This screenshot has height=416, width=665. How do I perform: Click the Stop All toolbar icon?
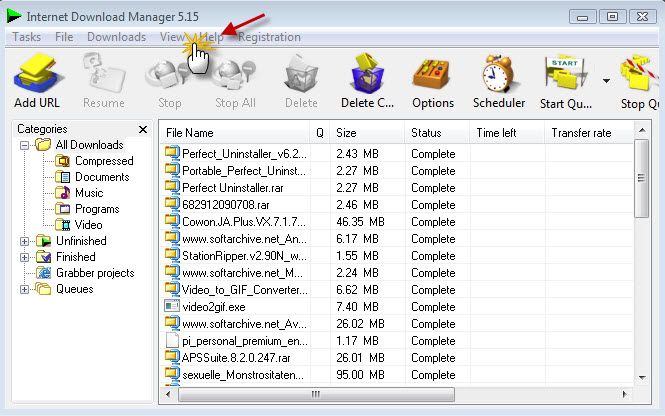[x=235, y=73]
